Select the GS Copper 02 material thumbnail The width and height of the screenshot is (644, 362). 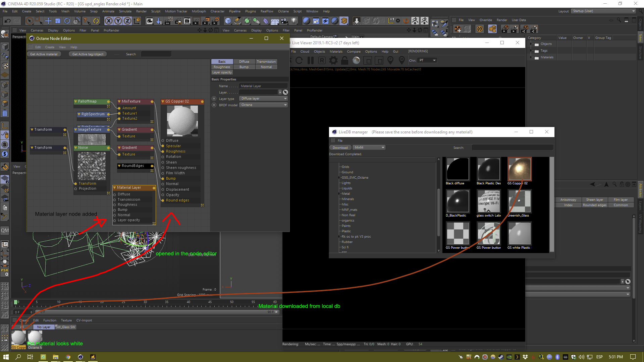[520, 169]
